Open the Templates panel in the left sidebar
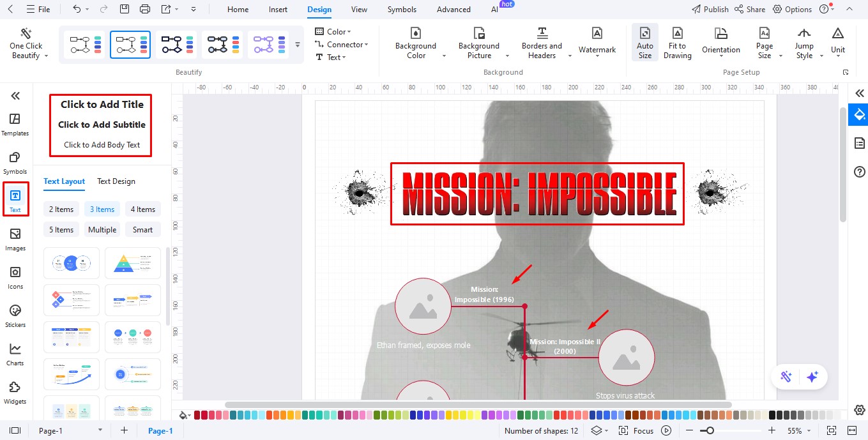The image size is (868, 440). click(x=15, y=124)
